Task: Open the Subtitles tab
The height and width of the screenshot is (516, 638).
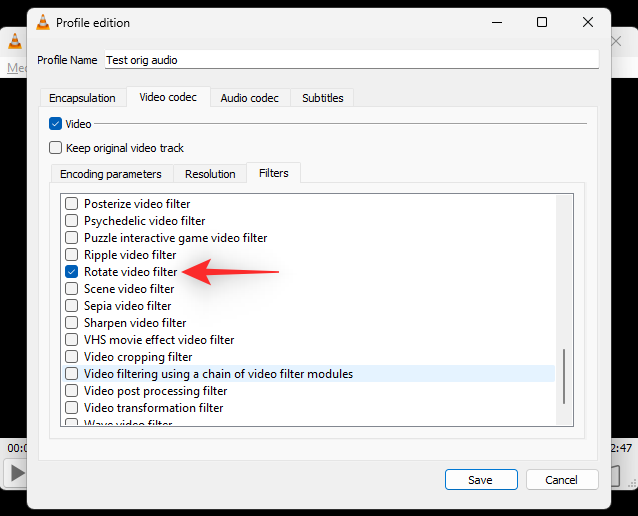Action: click(322, 98)
